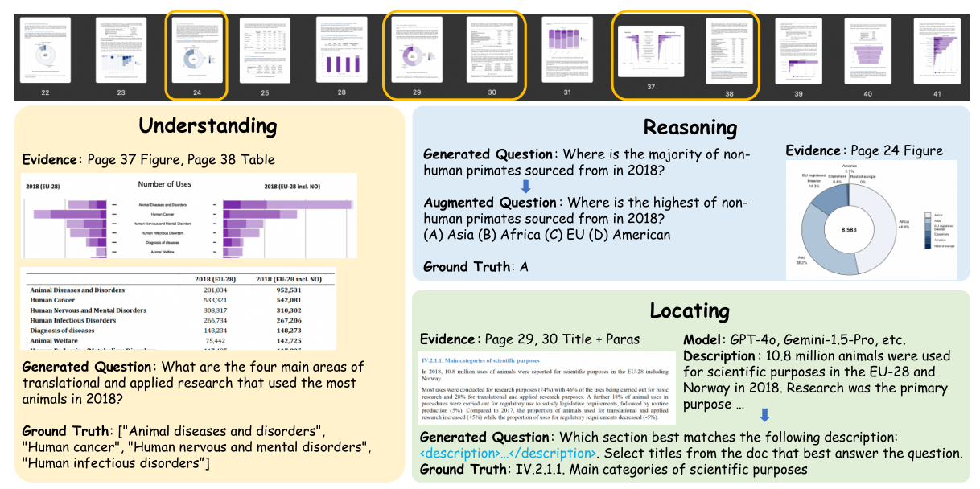
Task: Click the "Augmented Question" label
Action: pos(490,203)
